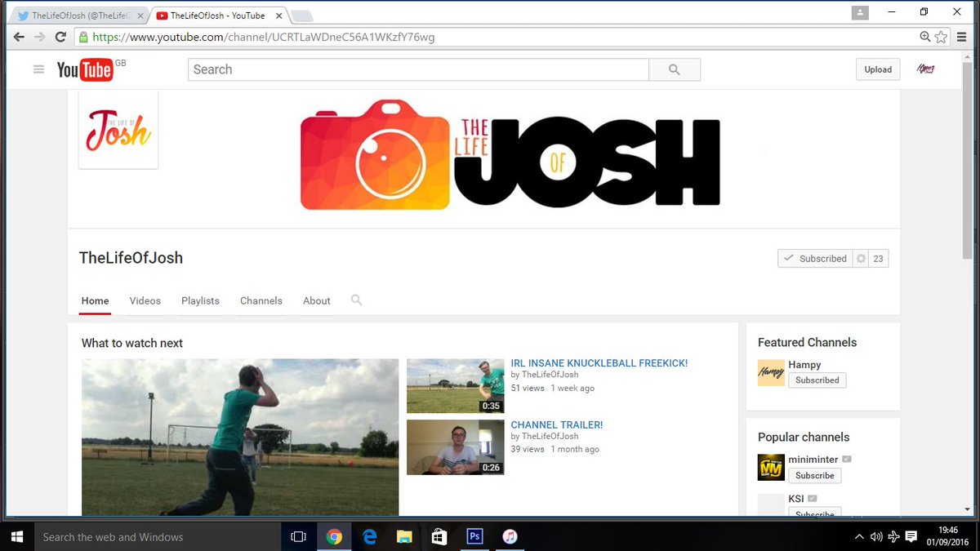The width and height of the screenshot is (980, 551).
Task: Open the in-channel search icon
Action: coord(356,300)
